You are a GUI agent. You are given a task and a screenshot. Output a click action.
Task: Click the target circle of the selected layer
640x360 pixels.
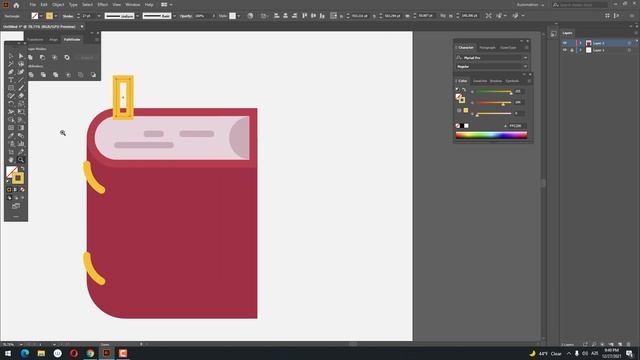pos(629,43)
